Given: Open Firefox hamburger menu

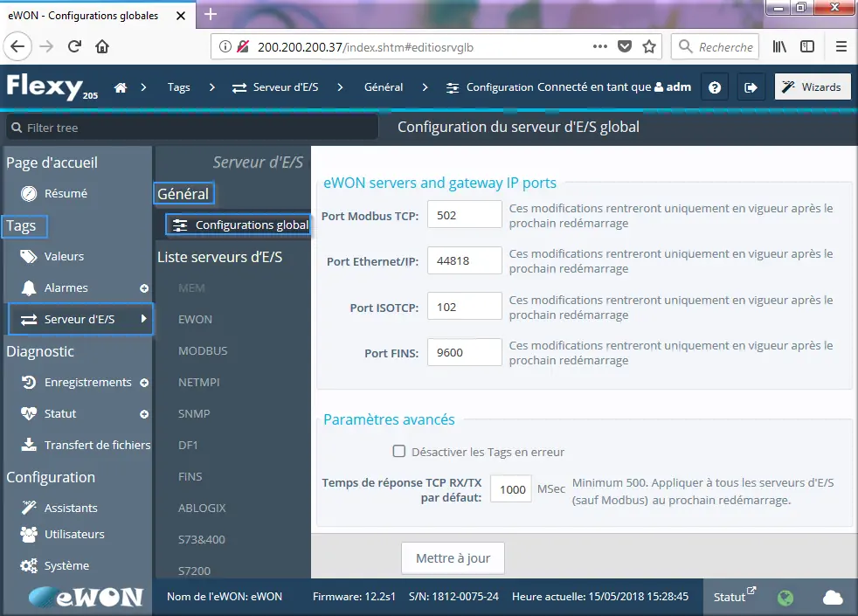Looking at the screenshot, I should (x=841, y=46).
